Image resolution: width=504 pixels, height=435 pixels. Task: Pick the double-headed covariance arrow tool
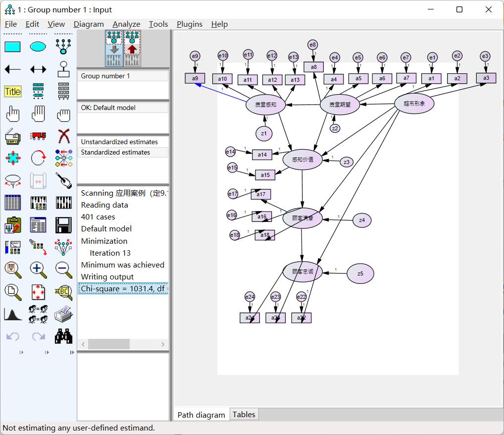tap(38, 69)
